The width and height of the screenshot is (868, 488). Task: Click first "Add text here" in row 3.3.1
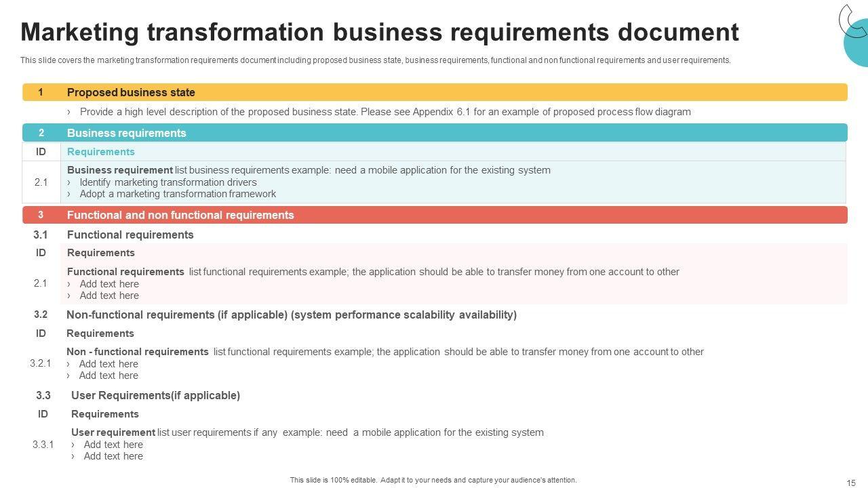[113, 445]
